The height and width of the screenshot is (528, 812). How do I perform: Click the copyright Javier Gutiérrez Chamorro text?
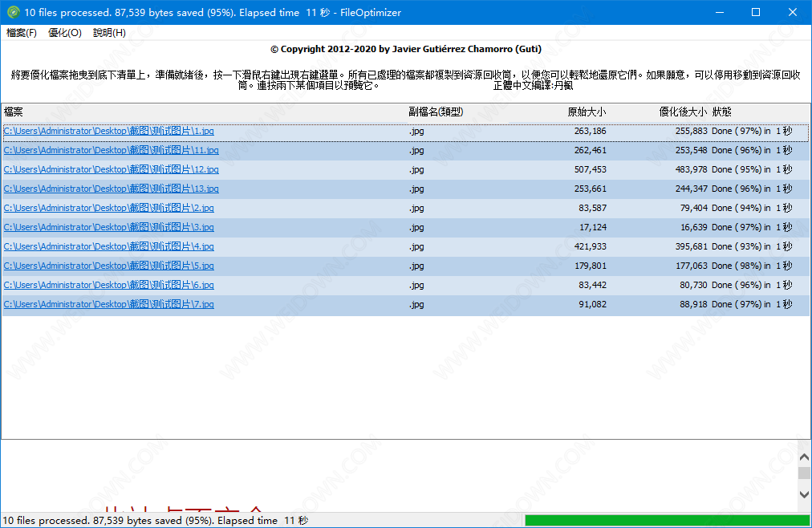pos(405,49)
